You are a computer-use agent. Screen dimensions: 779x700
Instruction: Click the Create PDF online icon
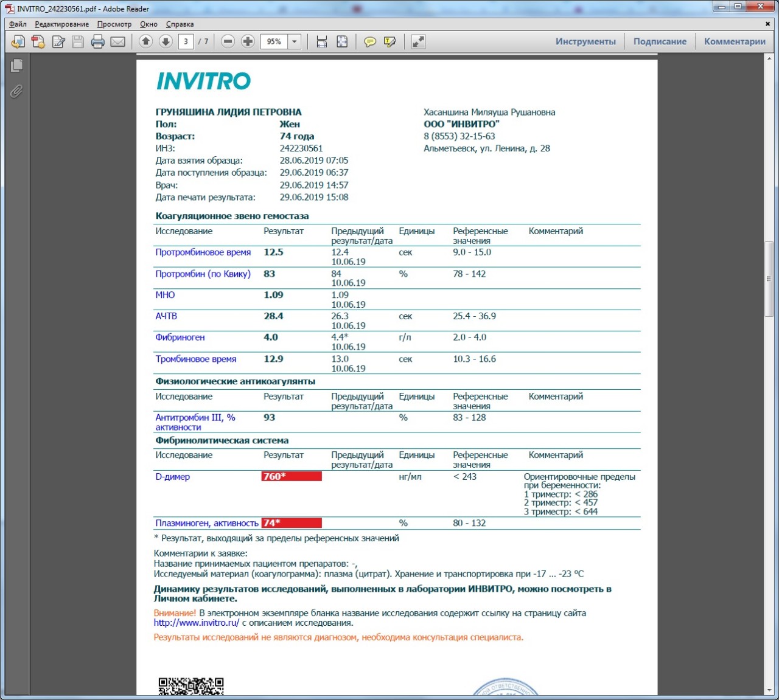pyautogui.click(x=18, y=41)
